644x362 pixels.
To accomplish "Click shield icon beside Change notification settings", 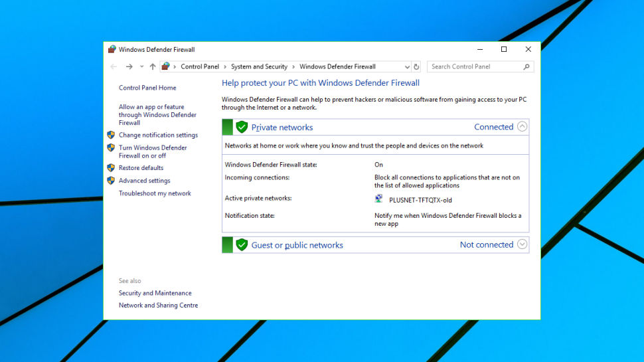I will (111, 135).
